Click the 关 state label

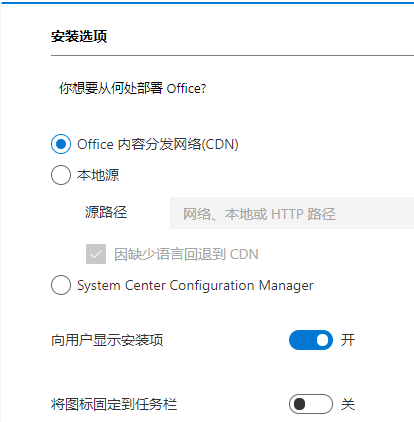(348, 404)
